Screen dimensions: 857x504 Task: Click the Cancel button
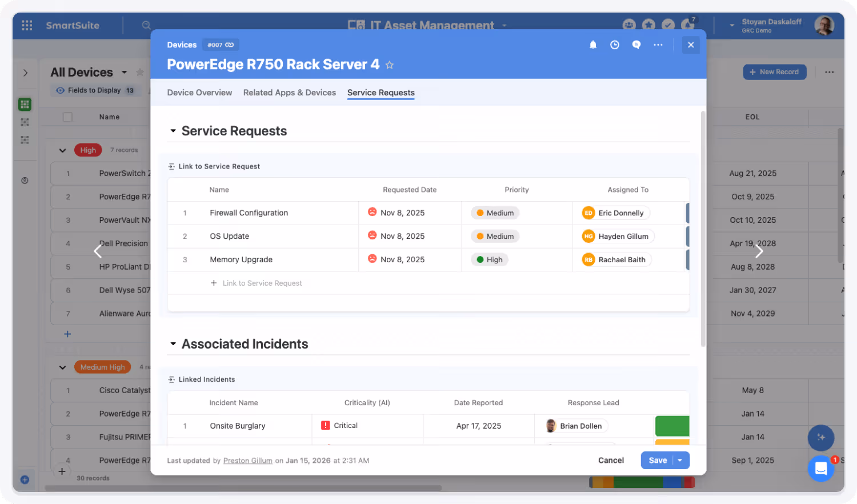click(x=611, y=461)
